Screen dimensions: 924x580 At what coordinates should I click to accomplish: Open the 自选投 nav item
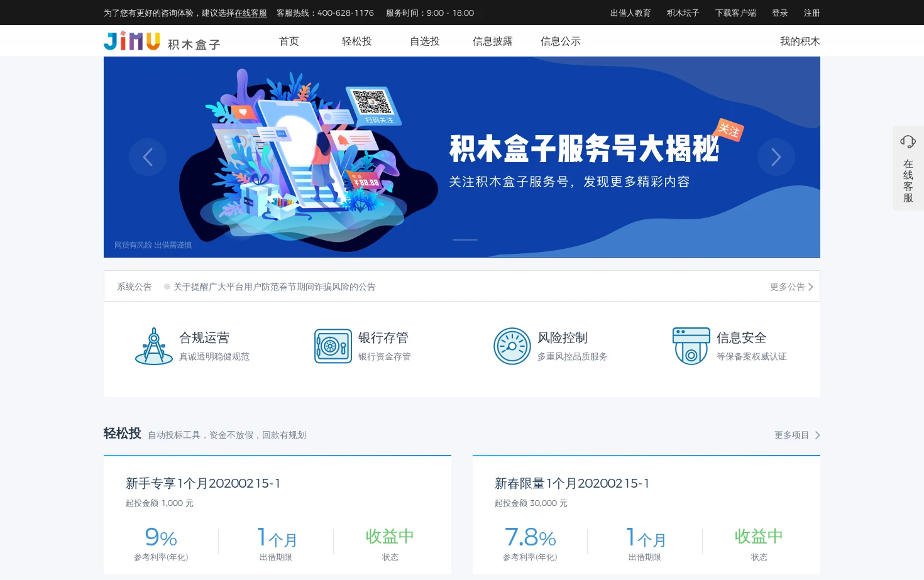click(x=425, y=41)
